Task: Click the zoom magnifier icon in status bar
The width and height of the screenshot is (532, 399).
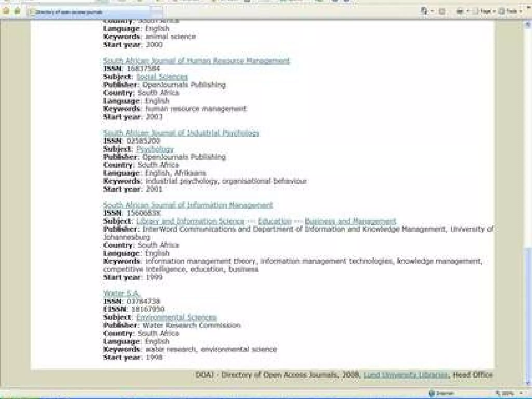Action: coord(498,393)
